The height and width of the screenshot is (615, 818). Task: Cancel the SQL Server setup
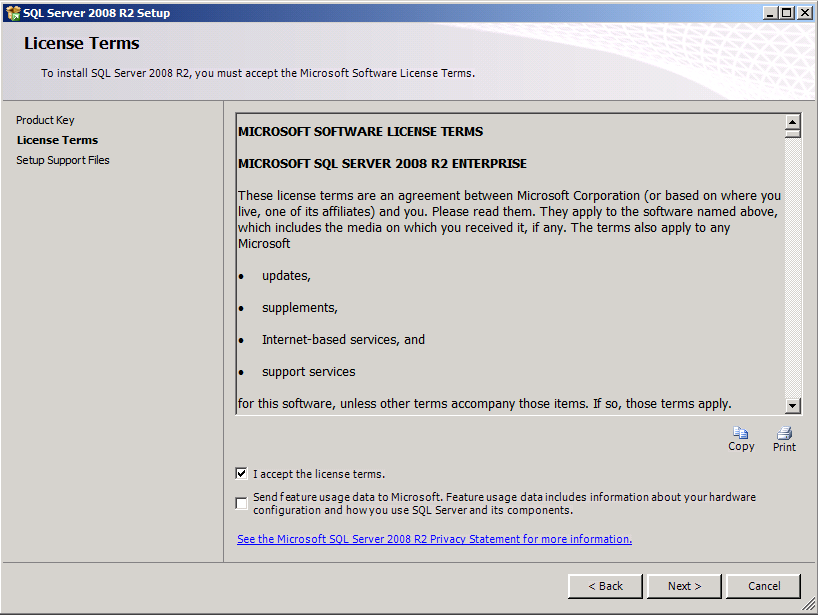tap(764, 586)
